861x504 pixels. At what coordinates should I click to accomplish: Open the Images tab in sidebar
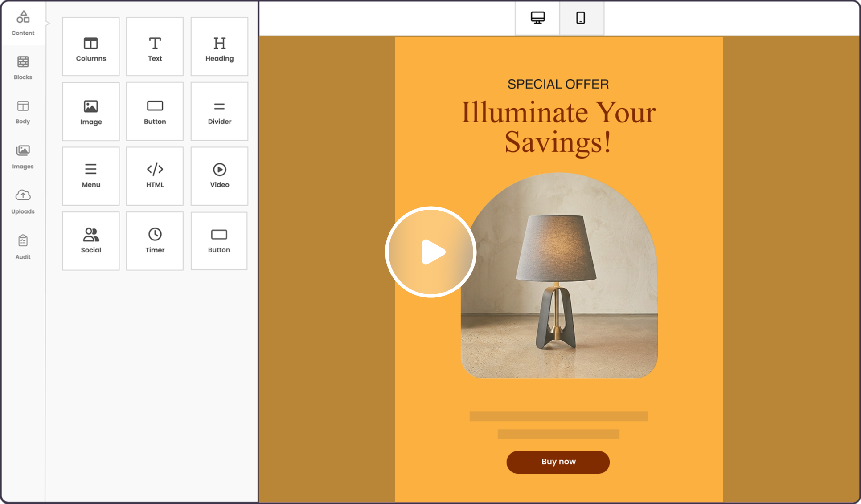pos(23,157)
